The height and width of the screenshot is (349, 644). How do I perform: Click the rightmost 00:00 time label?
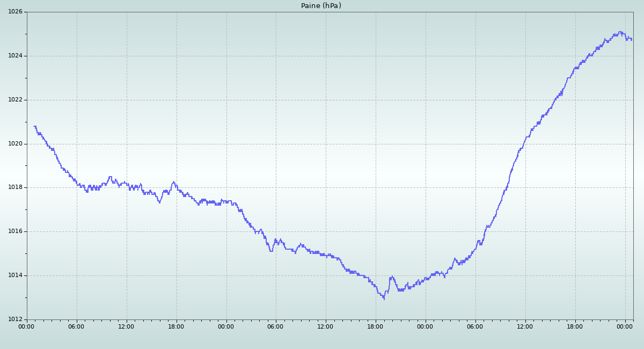pos(625,326)
